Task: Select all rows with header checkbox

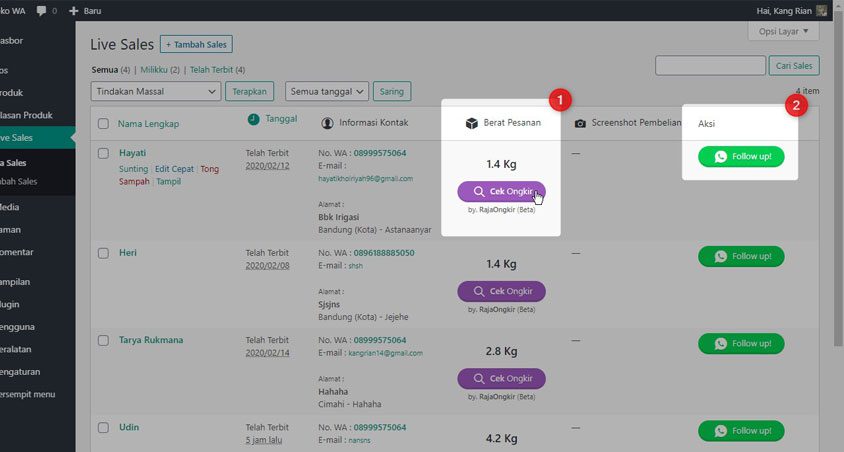Action: pos(103,124)
